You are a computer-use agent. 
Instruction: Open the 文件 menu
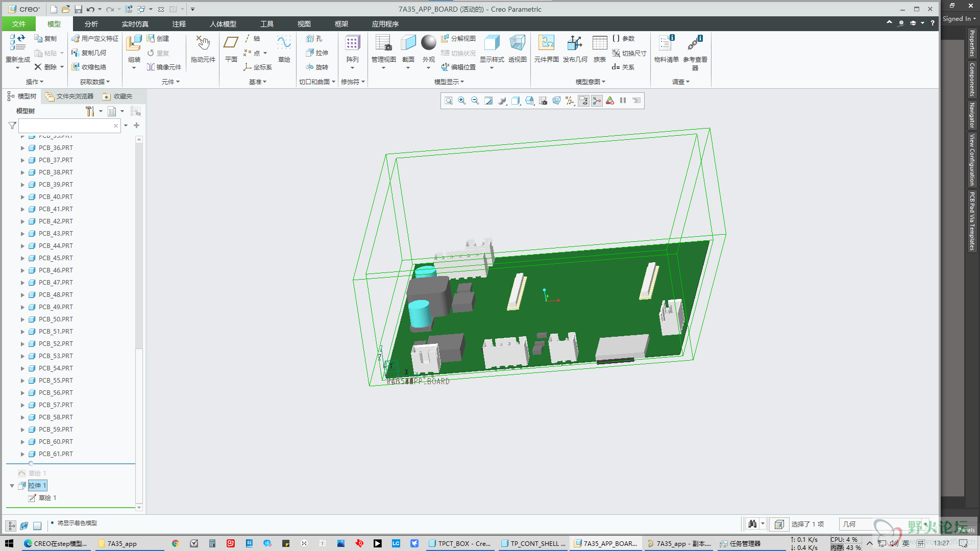coord(19,24)
